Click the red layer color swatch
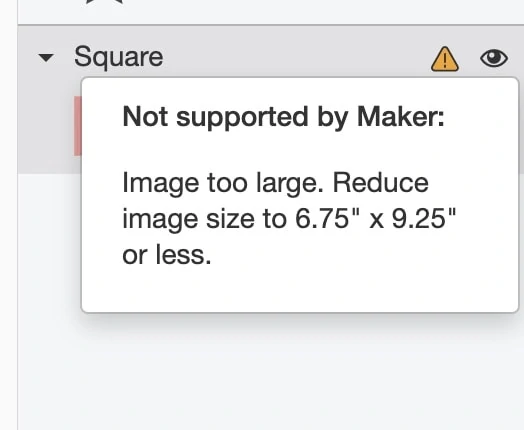The image size is (524, 430). point(78,126)
